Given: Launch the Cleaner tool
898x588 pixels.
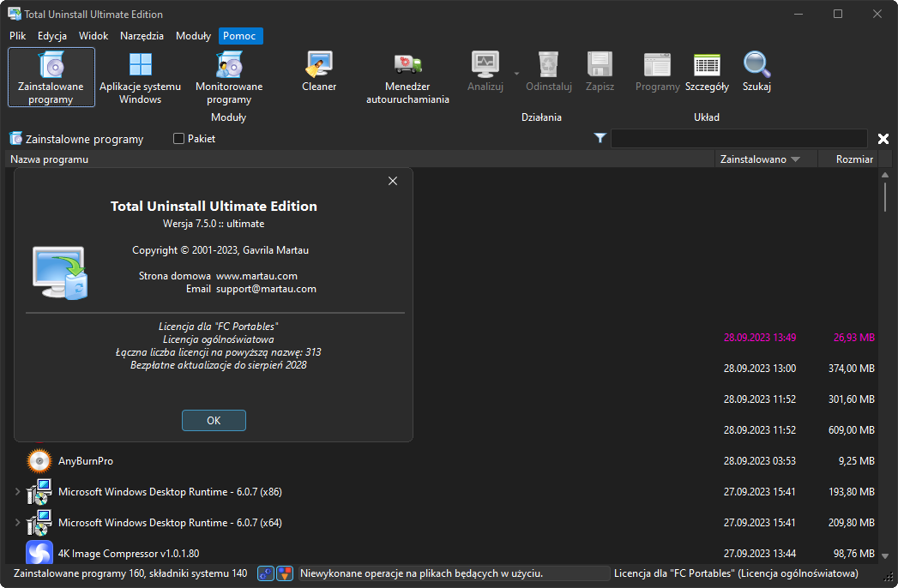Looking at the screenshot, I should click(x=319, y=71).
